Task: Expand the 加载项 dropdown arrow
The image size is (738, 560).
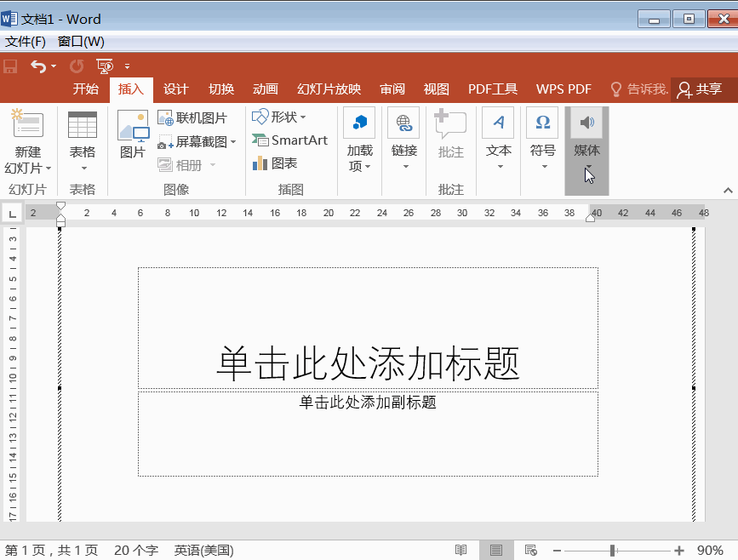Action: pyautogui.click(x=368, y=166)
